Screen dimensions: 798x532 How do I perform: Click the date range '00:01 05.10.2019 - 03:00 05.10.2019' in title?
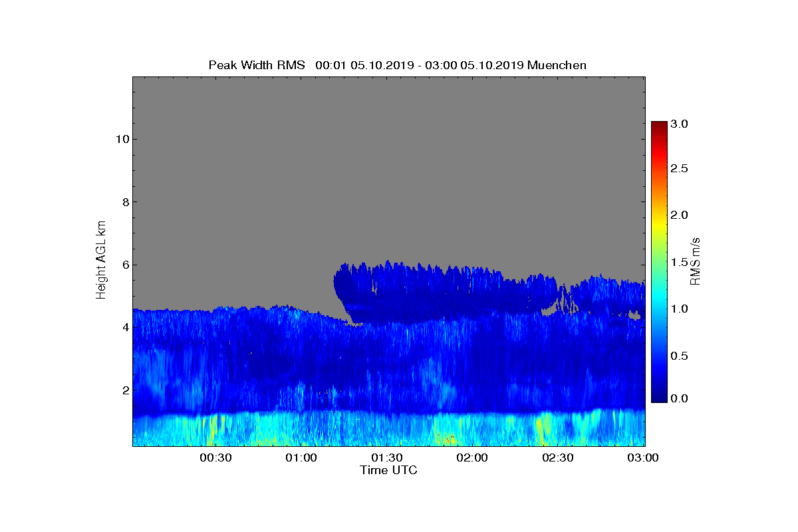pyautogui.click(x=420, y=65)
